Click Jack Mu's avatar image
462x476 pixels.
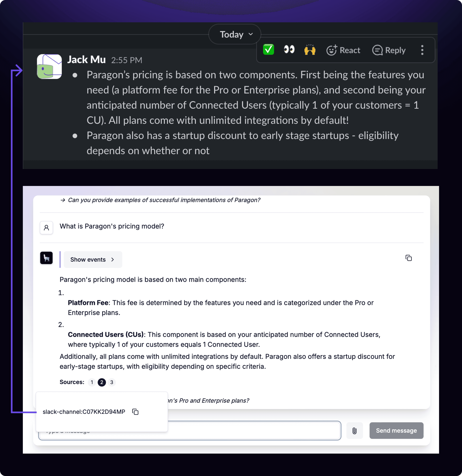pyautogui.click(x=49, y=67)
